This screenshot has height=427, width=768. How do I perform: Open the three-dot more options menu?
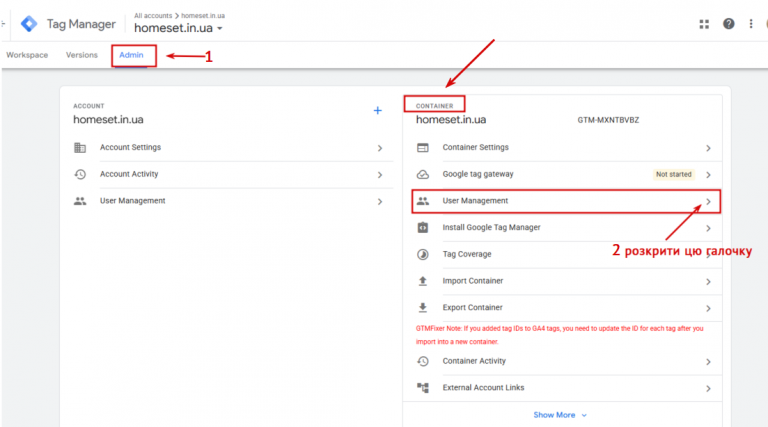(750, 24)
